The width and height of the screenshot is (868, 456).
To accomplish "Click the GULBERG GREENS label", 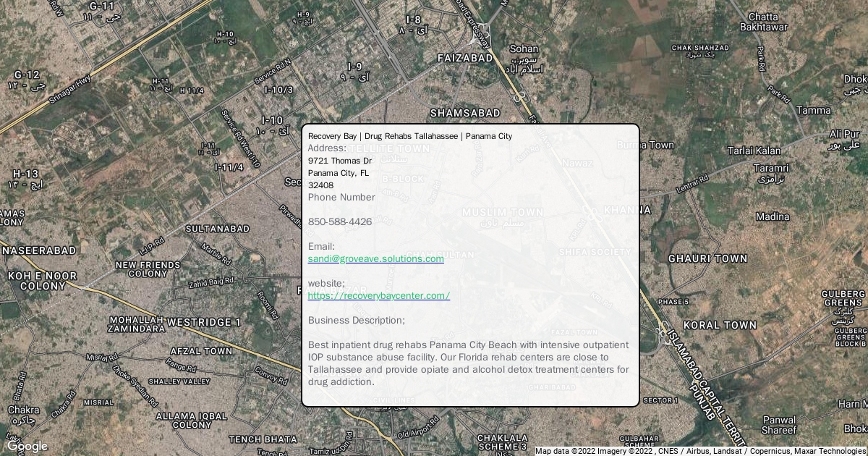I will point(843,298).
